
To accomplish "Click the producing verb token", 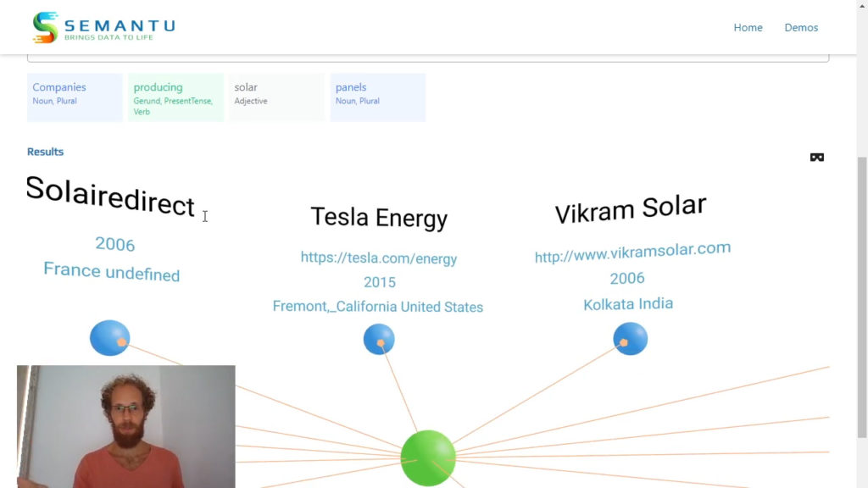I will coord(175,97).
